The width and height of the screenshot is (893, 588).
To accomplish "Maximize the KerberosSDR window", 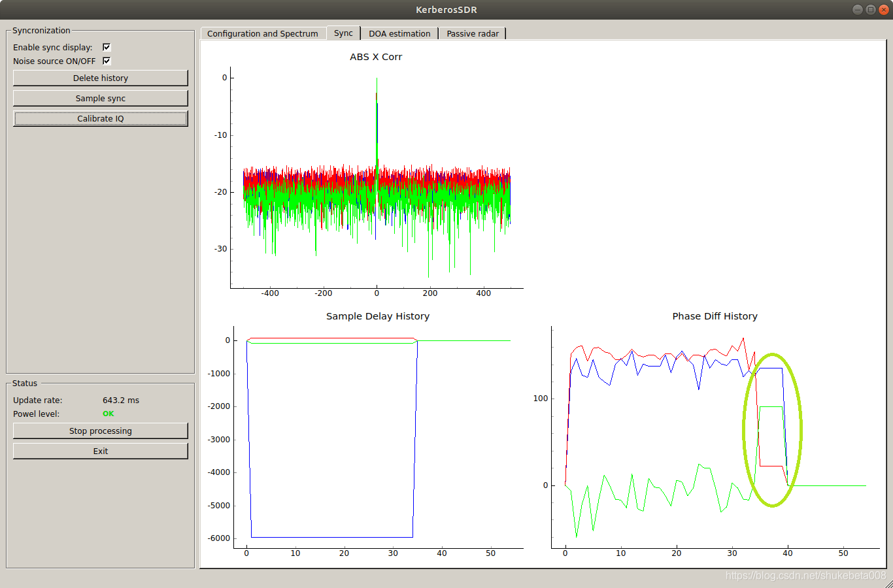I will 871,9.
